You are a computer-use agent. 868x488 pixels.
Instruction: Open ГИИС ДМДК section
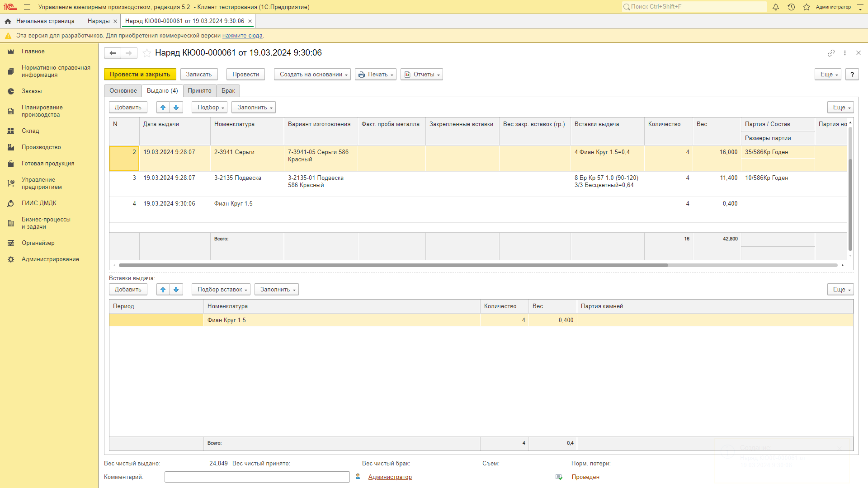39,203
